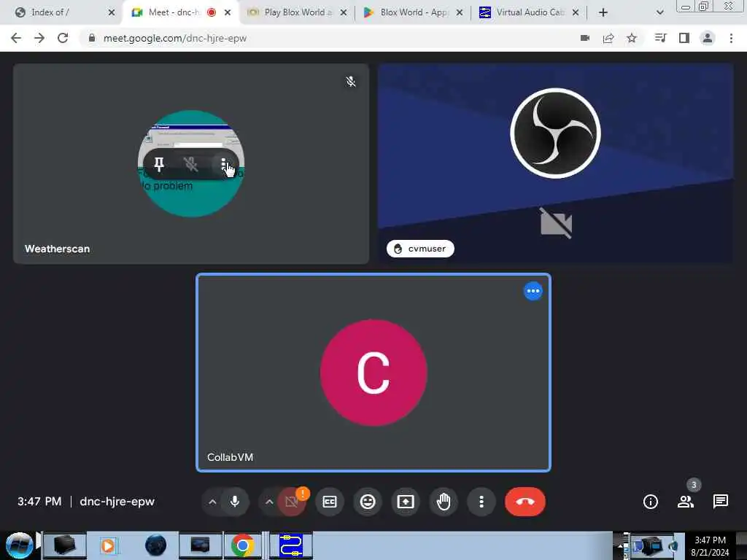
Task: Open camera permission indicator in address bar
Action: point(585,38)
